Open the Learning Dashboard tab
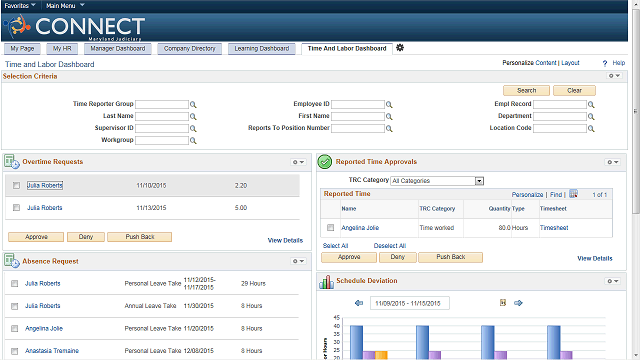This screenshot has width=640, height=360. click(262, 49)
